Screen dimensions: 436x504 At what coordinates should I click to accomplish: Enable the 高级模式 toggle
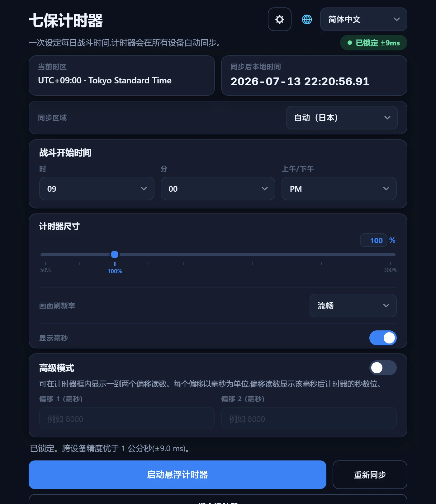tap(383, 368)
